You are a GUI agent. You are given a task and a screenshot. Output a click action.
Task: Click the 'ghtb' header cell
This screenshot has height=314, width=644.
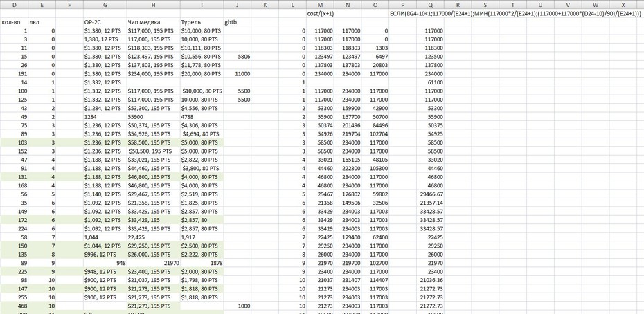pos(238,22)
